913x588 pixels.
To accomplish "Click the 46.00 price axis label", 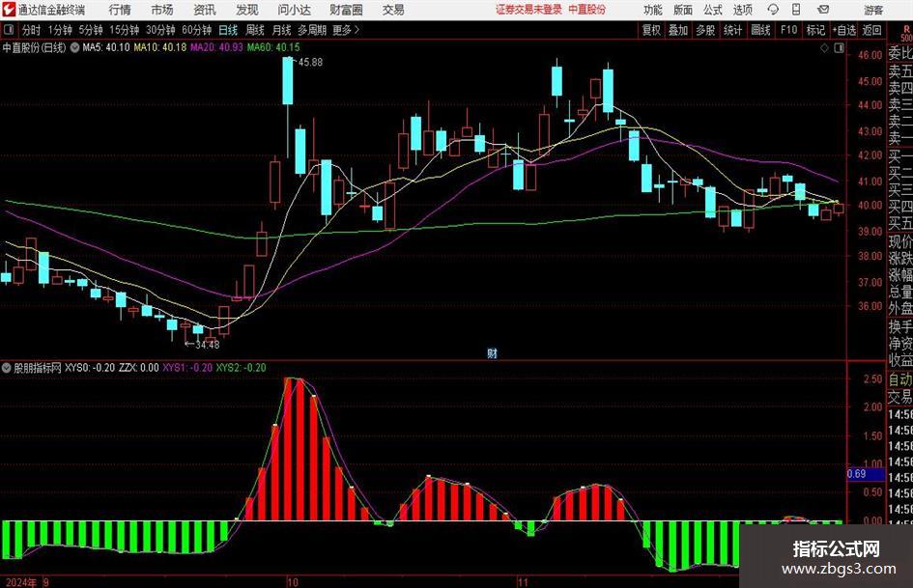I will point(870,55).
